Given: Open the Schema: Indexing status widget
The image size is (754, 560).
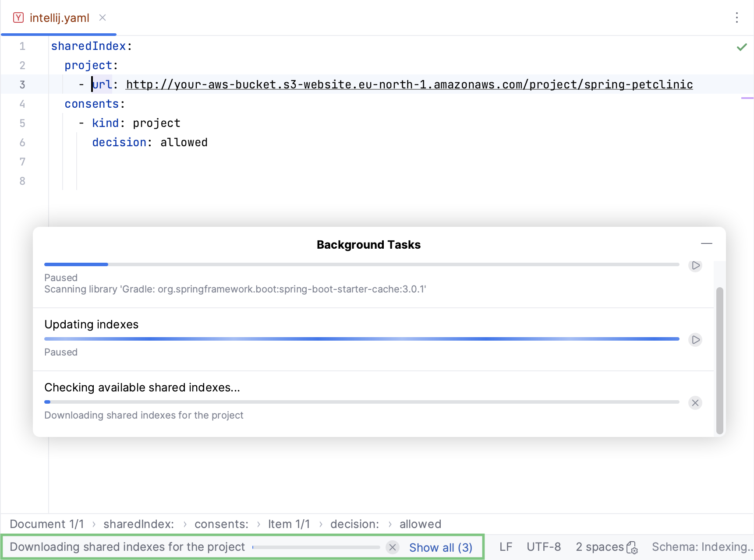Looking at the screenshot, I should (x=702, y=547).
